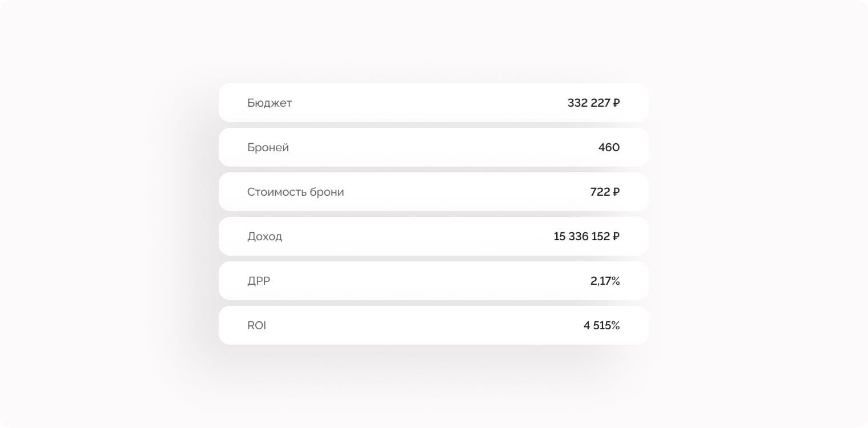Click the ruble sign after 332 227
The height and width of the screenshot is (428, 868).
[x=616, y=103]
